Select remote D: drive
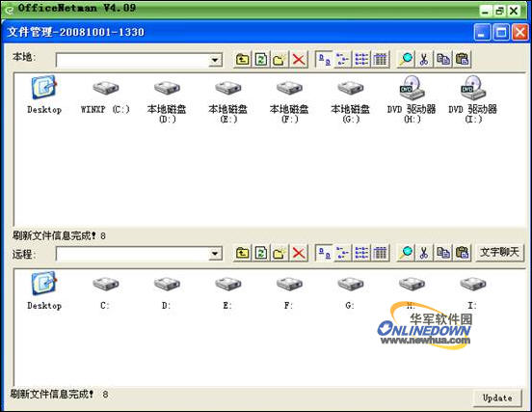 (x=167, y=292)
